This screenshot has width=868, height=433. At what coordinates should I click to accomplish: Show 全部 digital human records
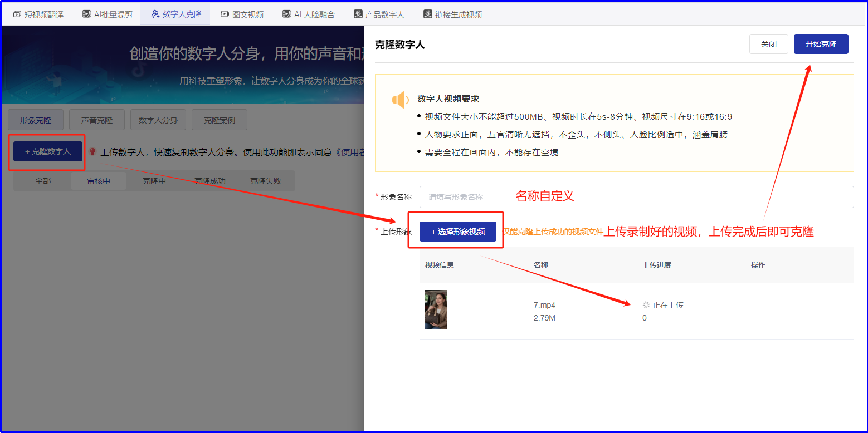click(43, 181)
